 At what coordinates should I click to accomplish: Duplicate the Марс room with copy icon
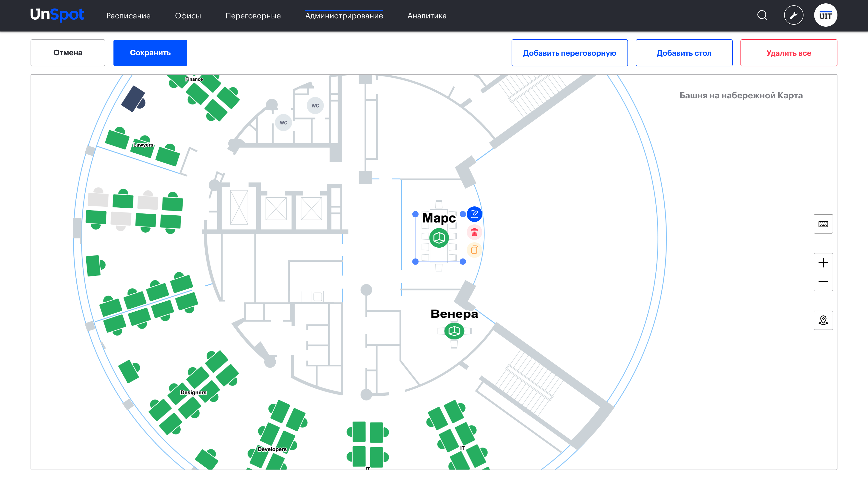(474, 250)
